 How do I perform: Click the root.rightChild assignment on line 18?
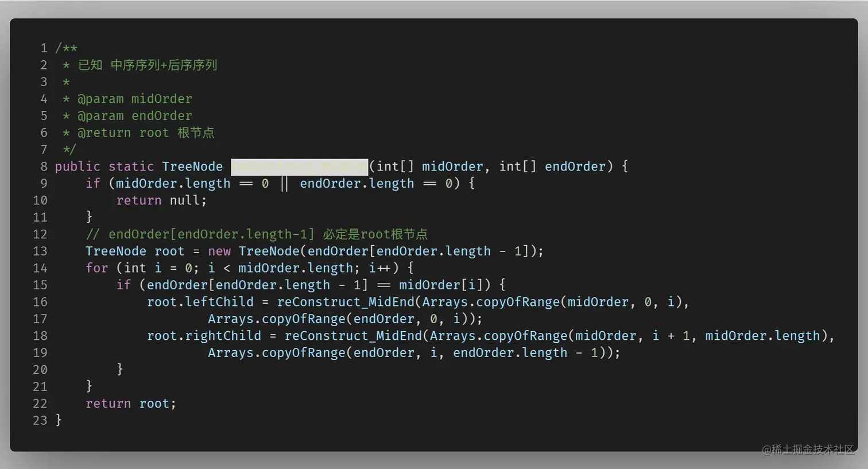(205, 335)
